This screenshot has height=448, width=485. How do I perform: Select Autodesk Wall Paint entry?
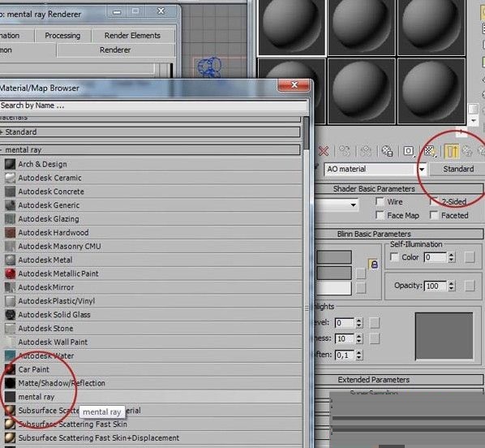click(x=151, y=342)
